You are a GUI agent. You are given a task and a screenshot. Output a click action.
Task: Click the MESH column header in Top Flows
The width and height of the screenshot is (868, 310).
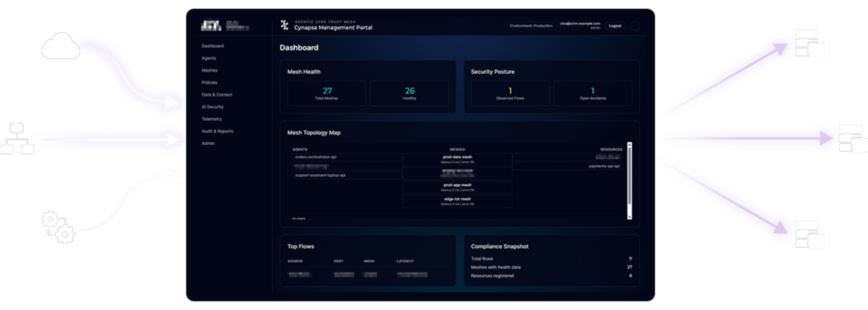(369, 261)
